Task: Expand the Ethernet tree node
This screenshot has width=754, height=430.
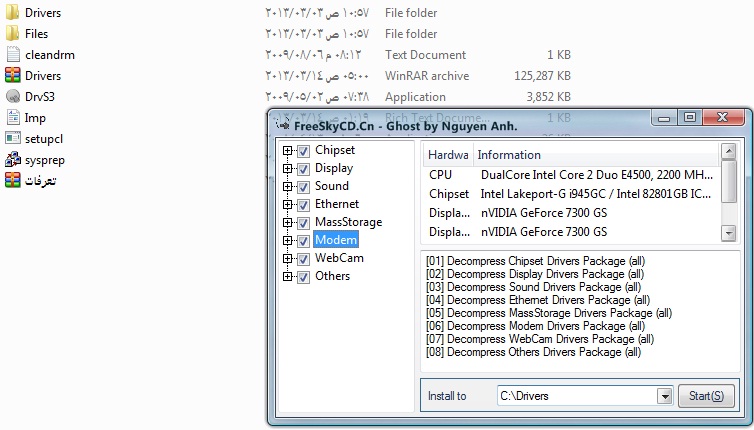Action: pos(288,204)
